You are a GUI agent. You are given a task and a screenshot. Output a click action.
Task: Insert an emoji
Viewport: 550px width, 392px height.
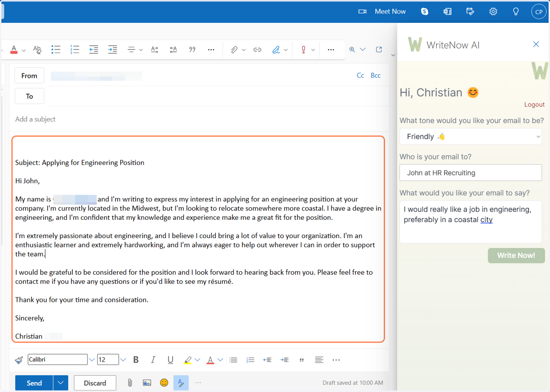(x=164, y=382)
